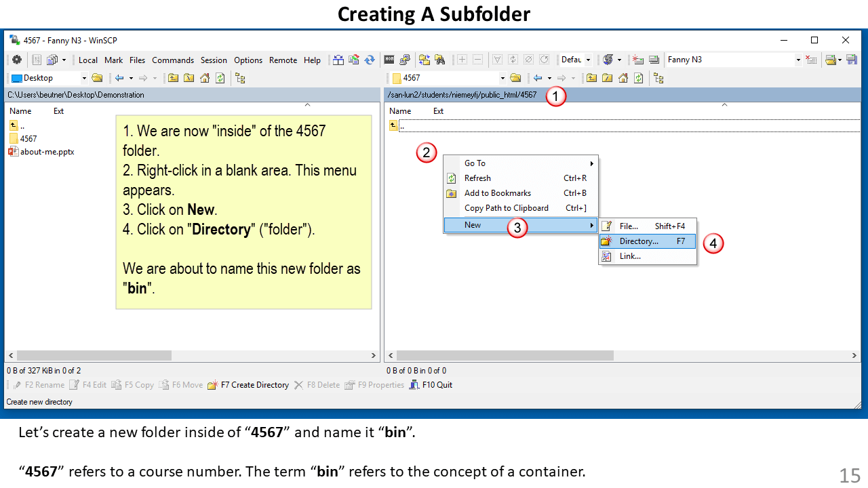The image size is (868, 488).
Task: Choose File... in the New submenu
Action: tap(648, 226)
